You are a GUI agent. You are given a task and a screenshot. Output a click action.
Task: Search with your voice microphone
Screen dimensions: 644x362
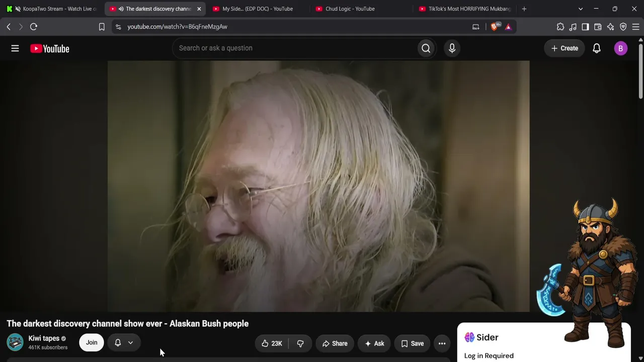[x=452, y=48]
